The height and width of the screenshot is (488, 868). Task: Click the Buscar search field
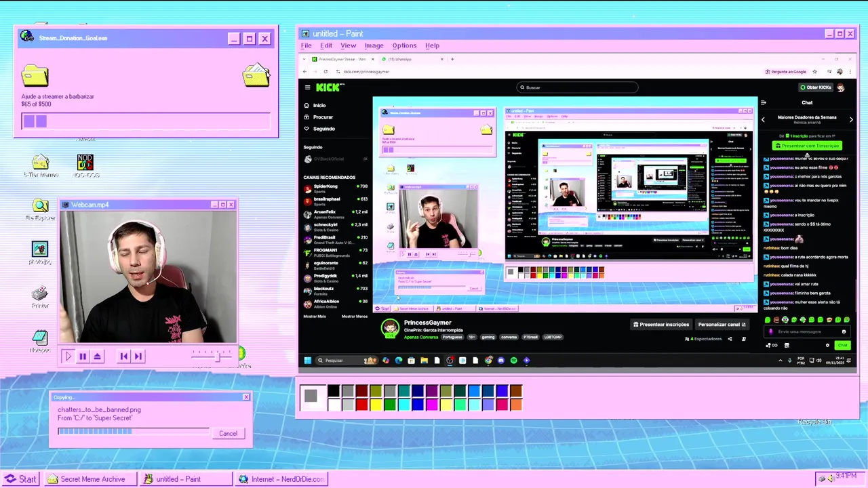577,87
